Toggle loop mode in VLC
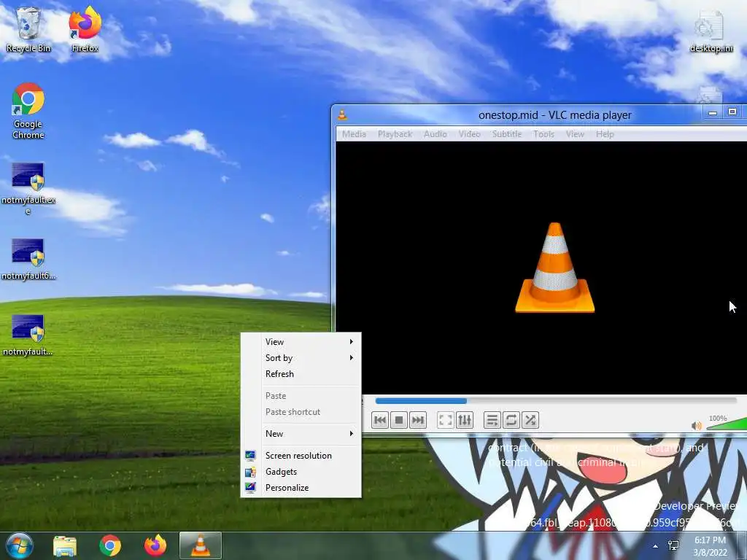Image resolution: width=747 pixels, height=560 pixels. click(x=511, y=420)
